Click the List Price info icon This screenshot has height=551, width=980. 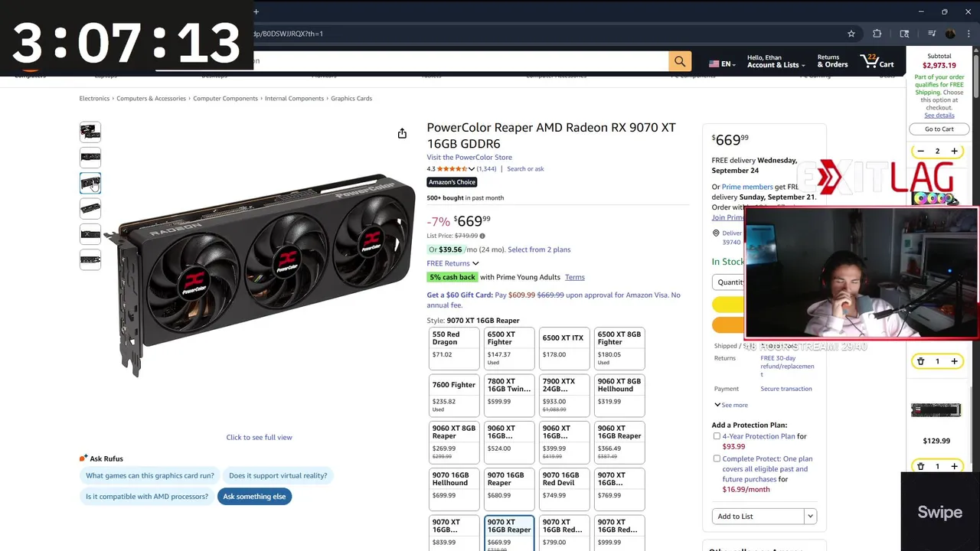[482, 236]
